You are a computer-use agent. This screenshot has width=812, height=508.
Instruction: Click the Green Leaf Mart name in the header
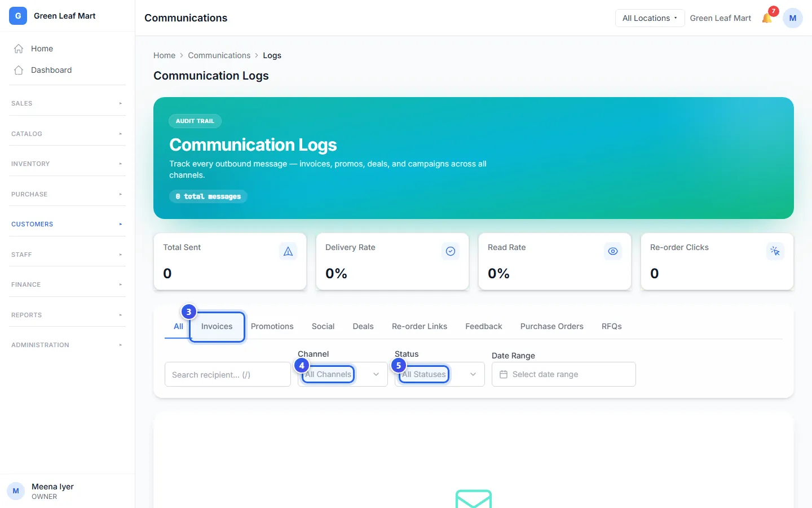[x=721, y=18]
